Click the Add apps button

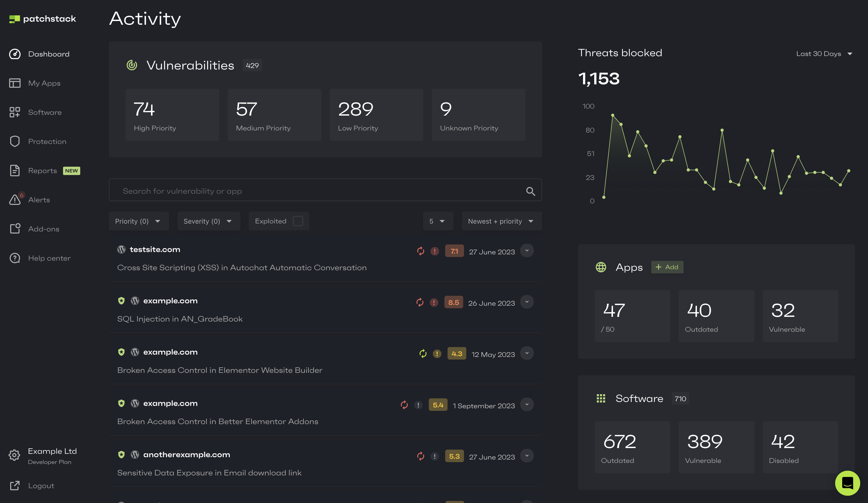(667, 267)
